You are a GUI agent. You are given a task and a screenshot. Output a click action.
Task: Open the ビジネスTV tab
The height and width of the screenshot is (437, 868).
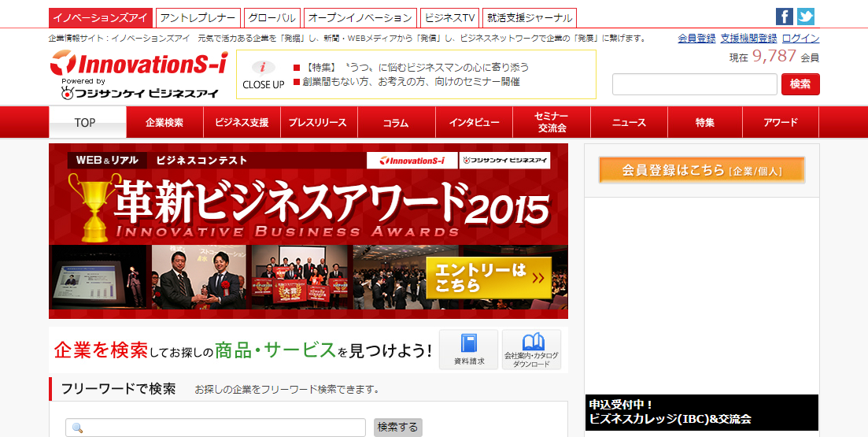coord(449,18)
